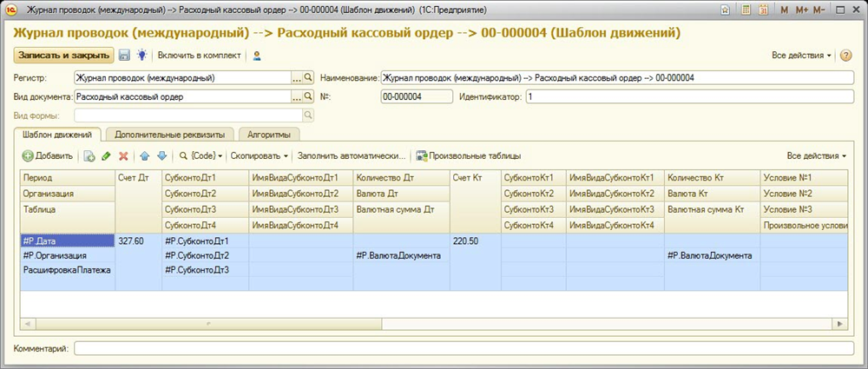Image resolution: width=868 pixels, height=369 pixels.
Task: Move the row down with blue arrow
Action: (161, 156)
